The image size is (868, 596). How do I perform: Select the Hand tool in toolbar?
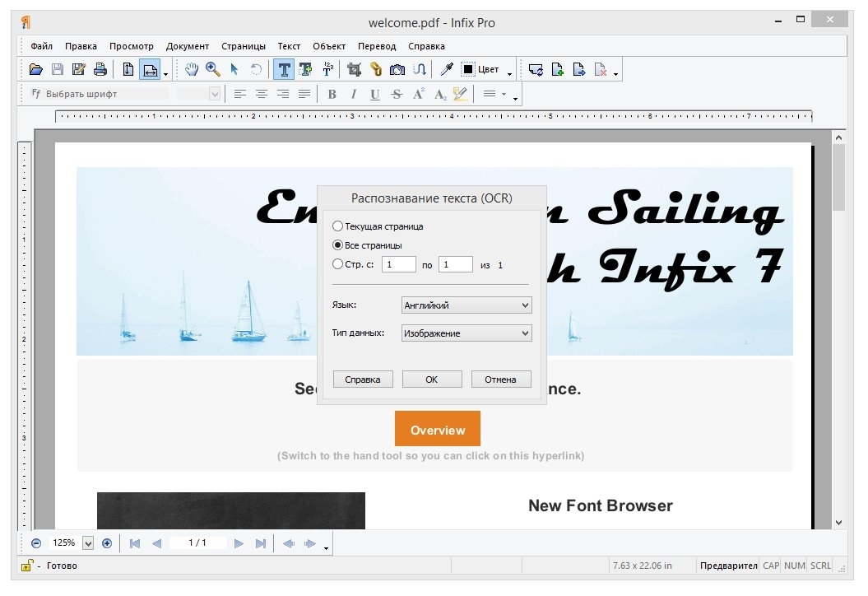[192, 70]
